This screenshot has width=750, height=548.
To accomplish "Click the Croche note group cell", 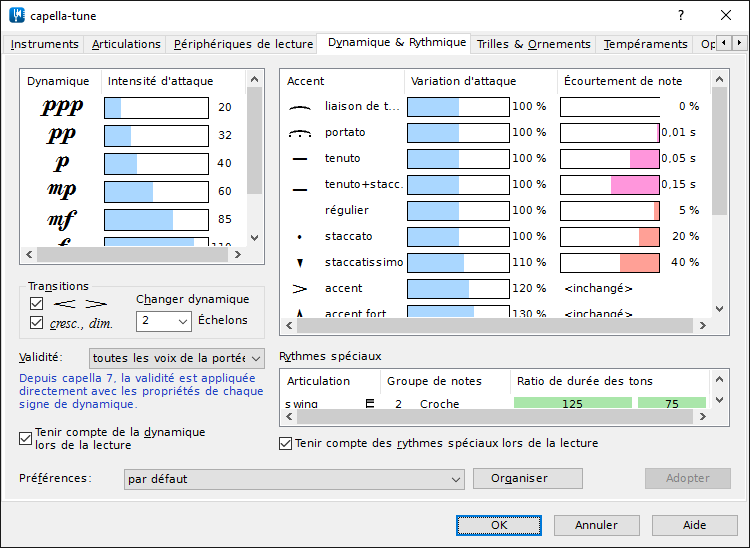I will (x=439, y=404).
